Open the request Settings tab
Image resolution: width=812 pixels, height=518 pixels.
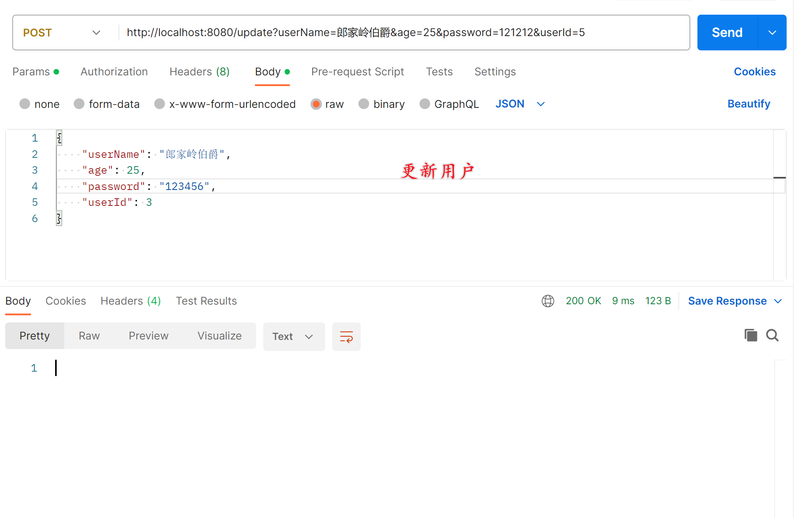click(x=495, y=72)
